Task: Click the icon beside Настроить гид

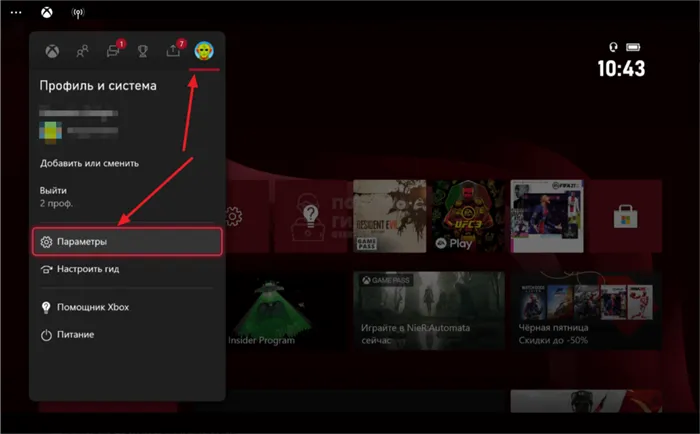Action: (46, 269)
